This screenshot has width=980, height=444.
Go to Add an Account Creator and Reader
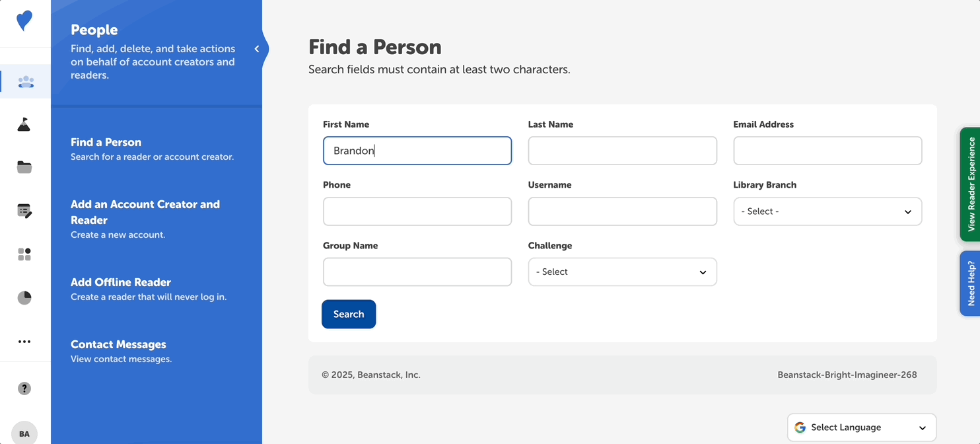point(145,212)
